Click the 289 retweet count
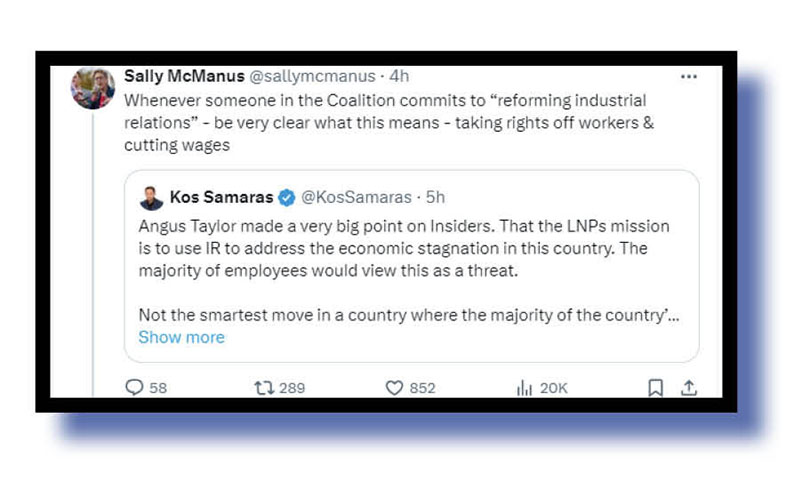The height and width of the screenshot is (498, 794). pyautogui.click(x=292, y=388)
